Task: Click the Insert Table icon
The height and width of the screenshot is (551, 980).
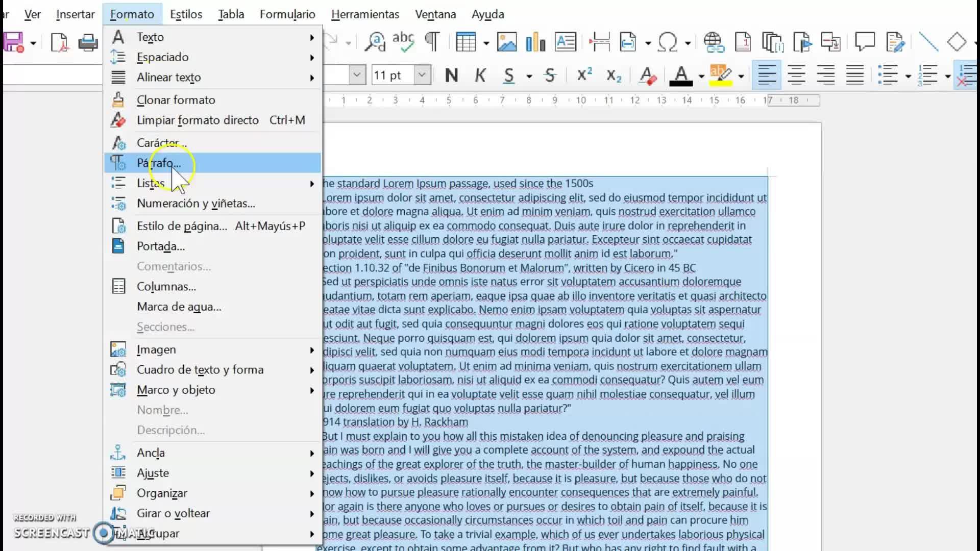Action: coord(465,42)
